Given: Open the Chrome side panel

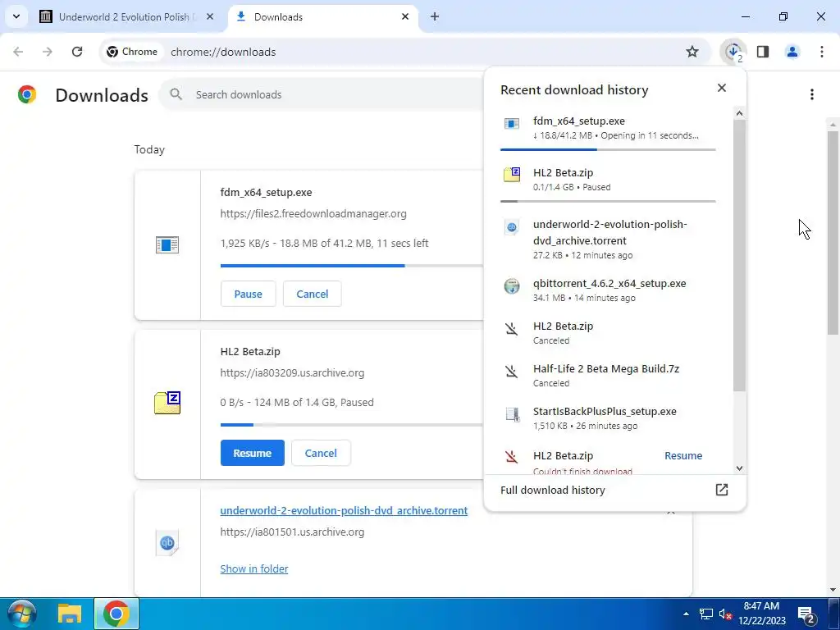Looking at the screenshot, I should click(763, 52).
